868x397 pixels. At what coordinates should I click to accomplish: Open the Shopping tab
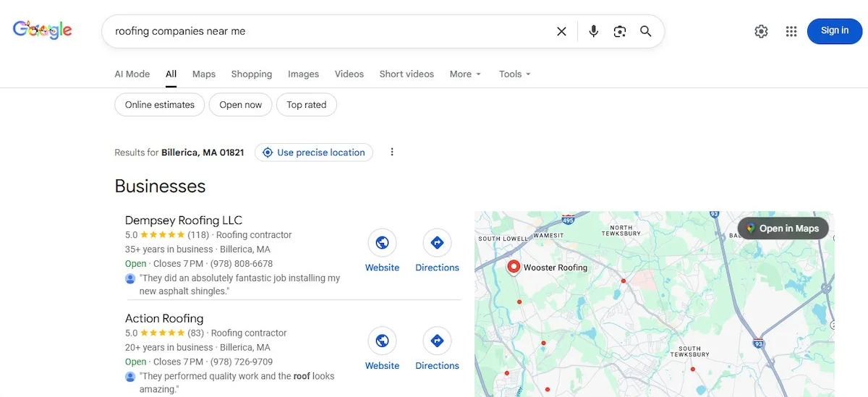[252, 74]
